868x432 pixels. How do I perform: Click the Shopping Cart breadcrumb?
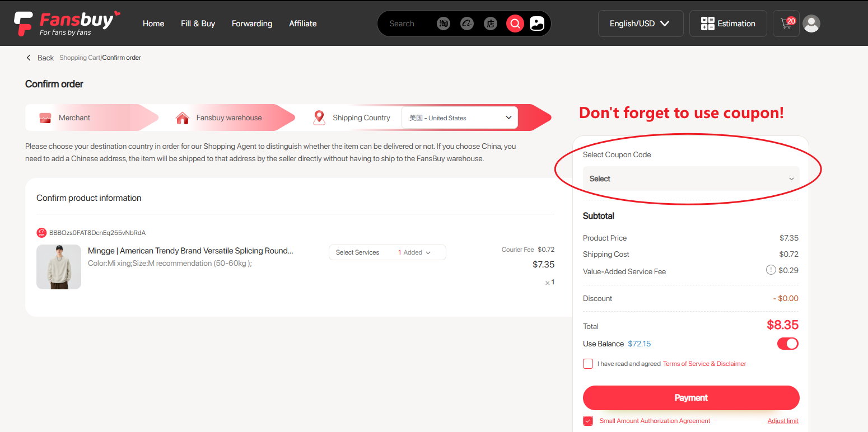point(80,58)
